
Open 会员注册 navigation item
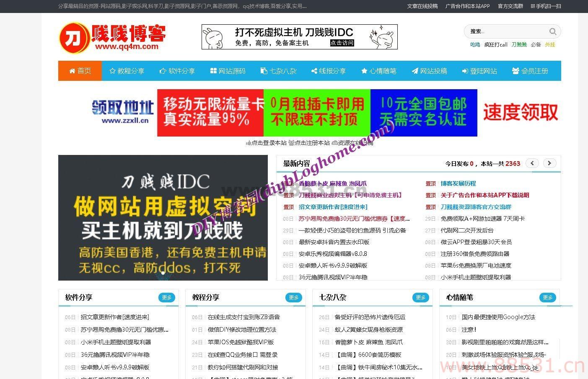click(530, 71)
